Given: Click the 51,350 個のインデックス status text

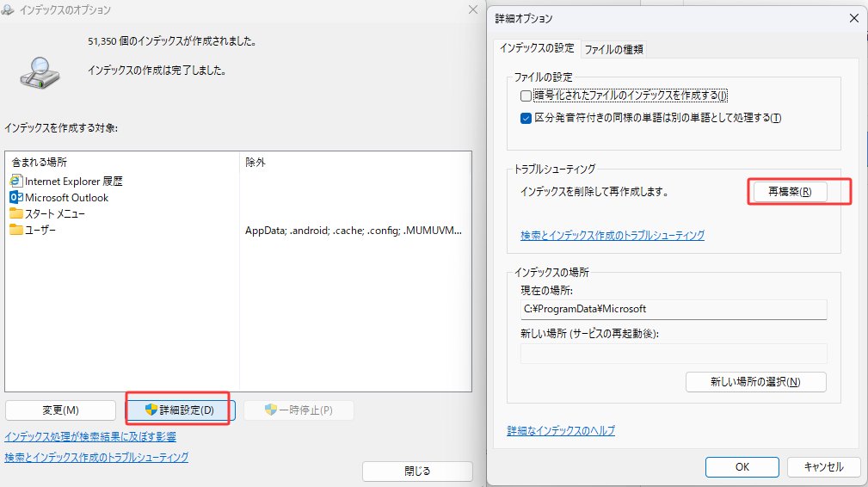Looking at the screenshot, I should (171, 41).
